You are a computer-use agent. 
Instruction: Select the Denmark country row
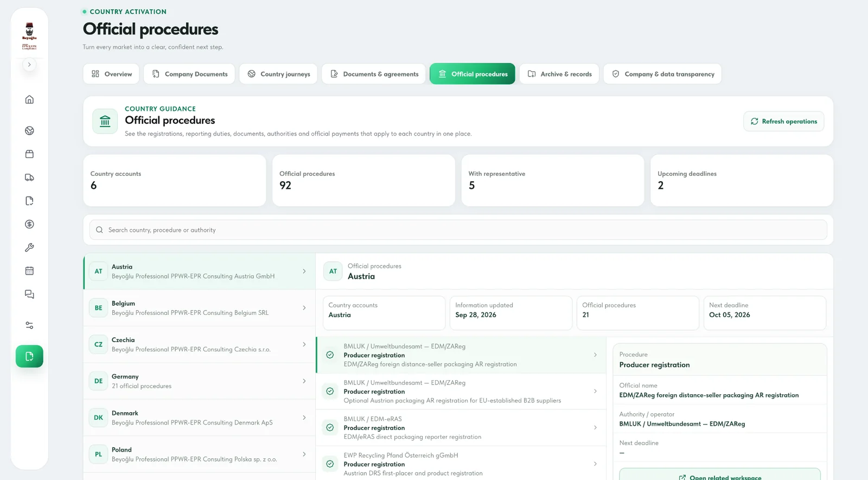point(200,418)
